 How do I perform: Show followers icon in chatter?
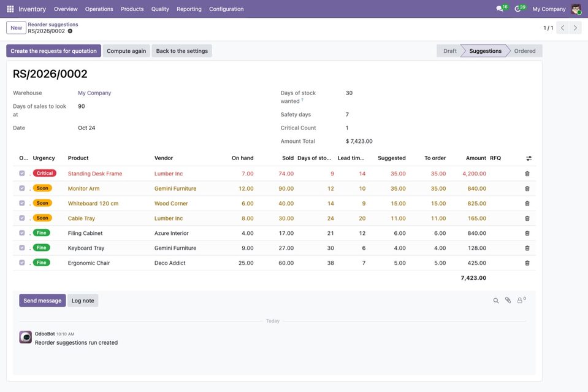pyautogui.click(x=521, y=300)
